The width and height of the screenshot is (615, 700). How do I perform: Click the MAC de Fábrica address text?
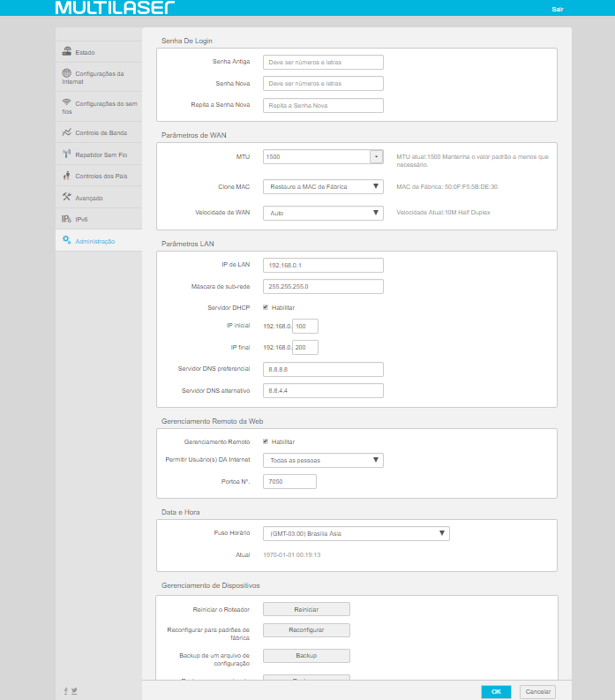pos(446,186)
